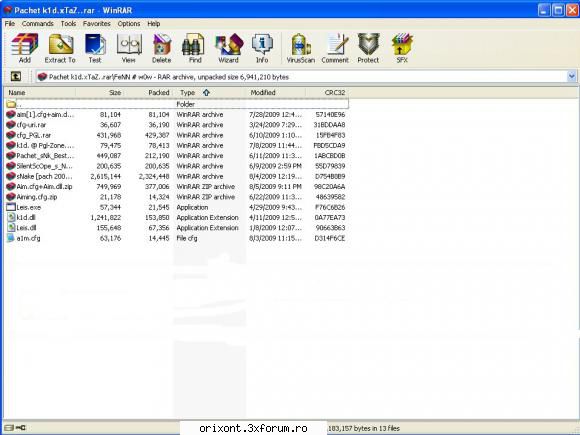
Task: Click the parent folder '..' icon
Action: pyautogui.click(x=11, y=104)
